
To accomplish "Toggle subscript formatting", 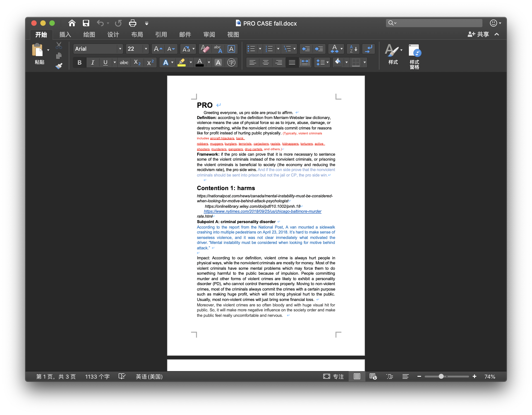I will pos(137,63).
